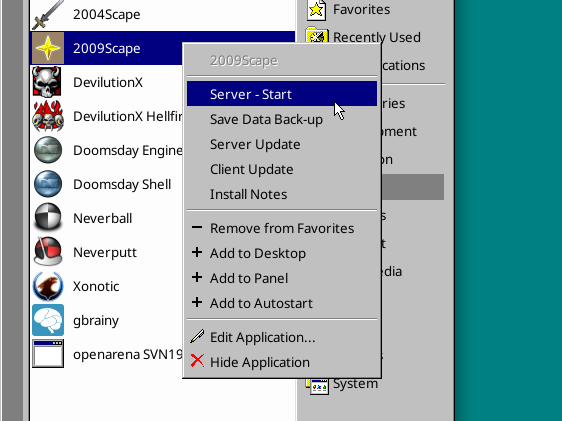Run Server Update from the menu
Viewport: 562px width, 421px height.
282,144
